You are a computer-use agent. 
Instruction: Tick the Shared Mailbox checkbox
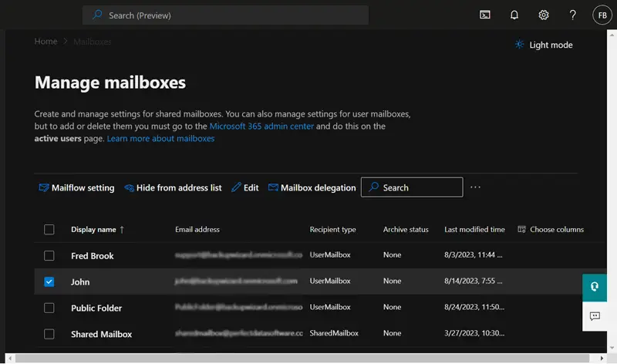coord(49,334)
